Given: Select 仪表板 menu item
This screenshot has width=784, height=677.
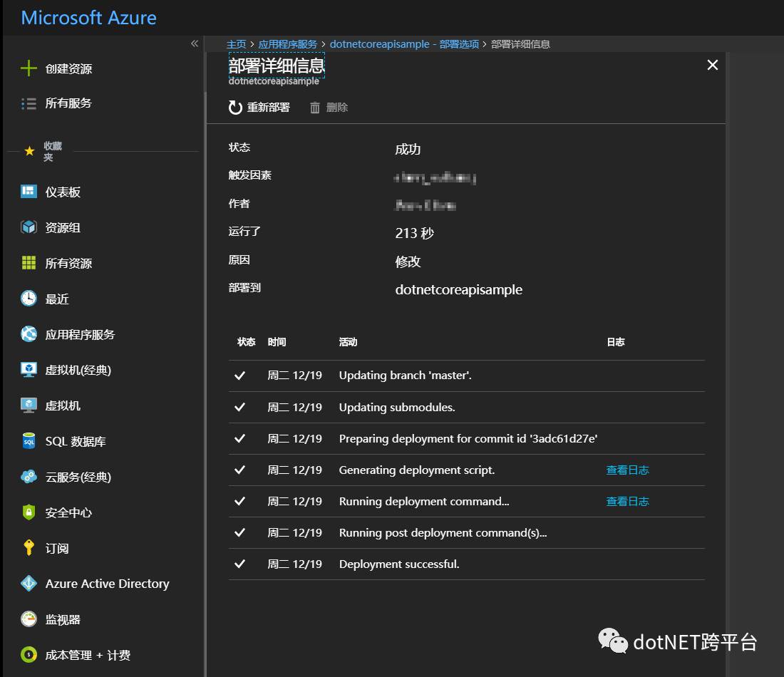Looking at the screenshot, I should pos(63,192).
